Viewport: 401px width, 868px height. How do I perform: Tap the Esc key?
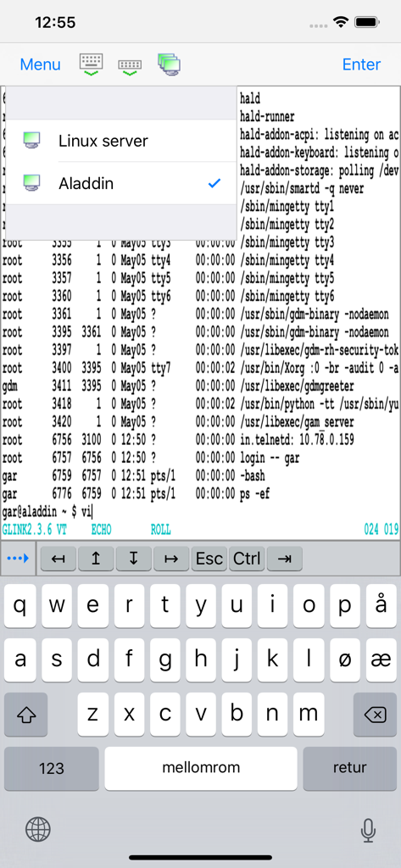209,559
